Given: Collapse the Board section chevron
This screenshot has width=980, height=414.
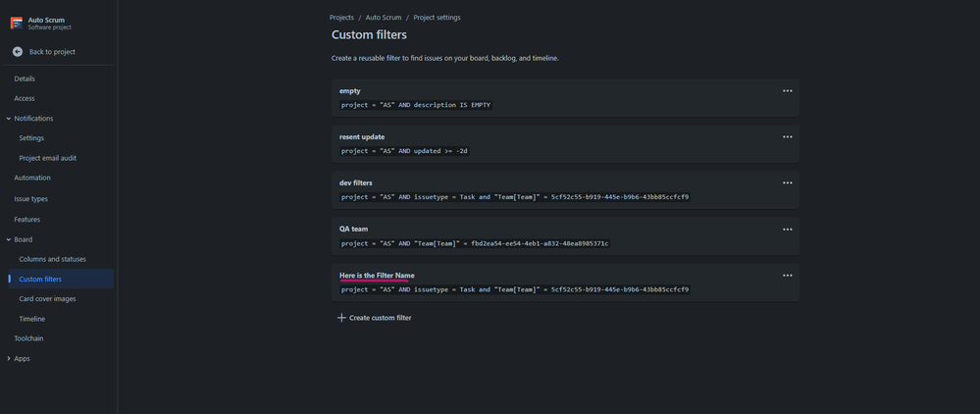Looking at the screenshot, I should pyautogui.click(x=8, y=239).
